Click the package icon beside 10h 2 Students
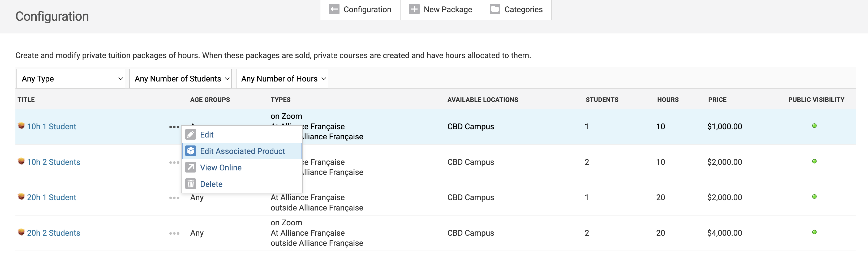The image size is (868, 258). pyautogui.click(x=21, y=161)
